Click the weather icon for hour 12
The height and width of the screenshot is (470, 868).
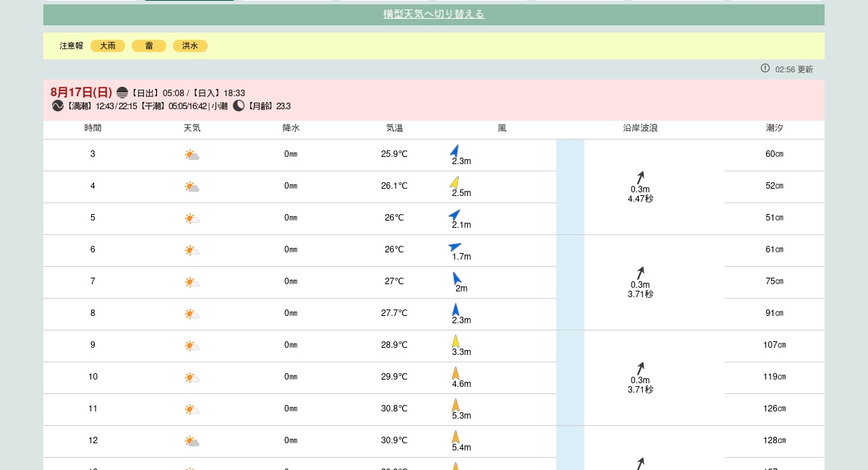point(192,441)
